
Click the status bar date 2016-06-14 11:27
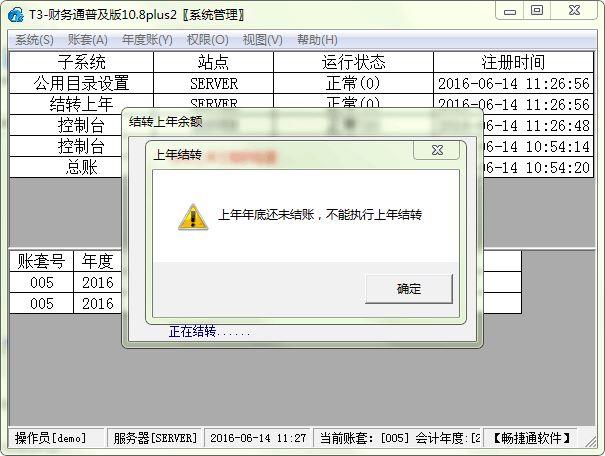click(258, 438)
